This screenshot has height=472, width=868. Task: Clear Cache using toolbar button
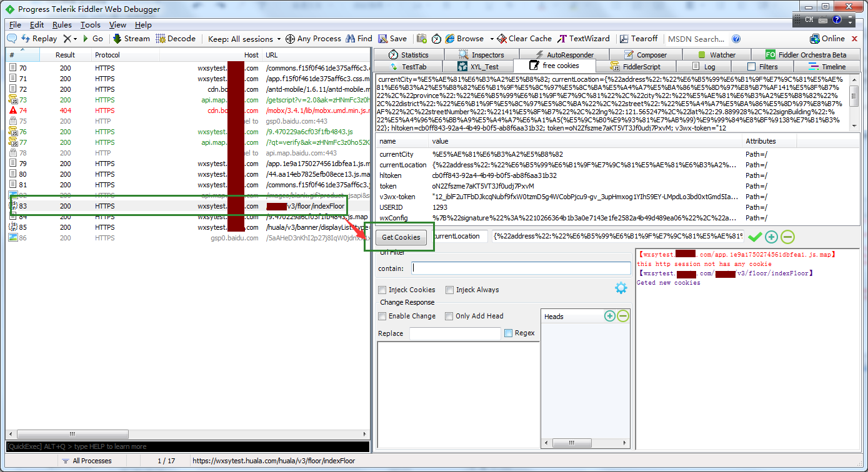coord(524,39)
